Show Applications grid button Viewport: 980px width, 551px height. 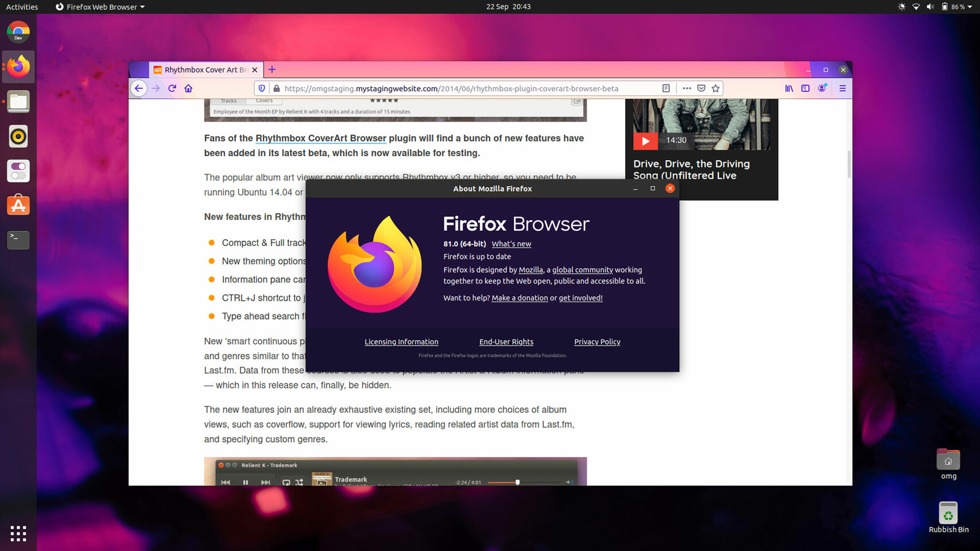[x=18, y=533]
